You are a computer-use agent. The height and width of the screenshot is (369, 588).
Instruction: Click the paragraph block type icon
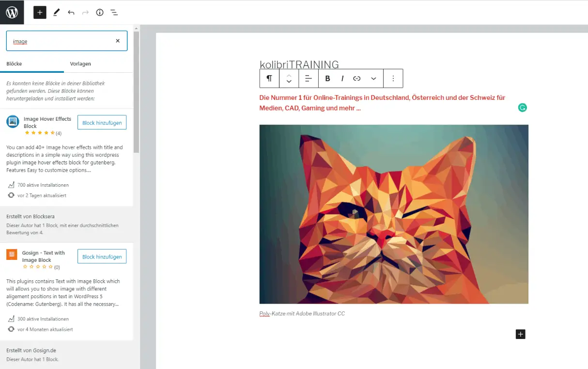[x=269, y=79]
